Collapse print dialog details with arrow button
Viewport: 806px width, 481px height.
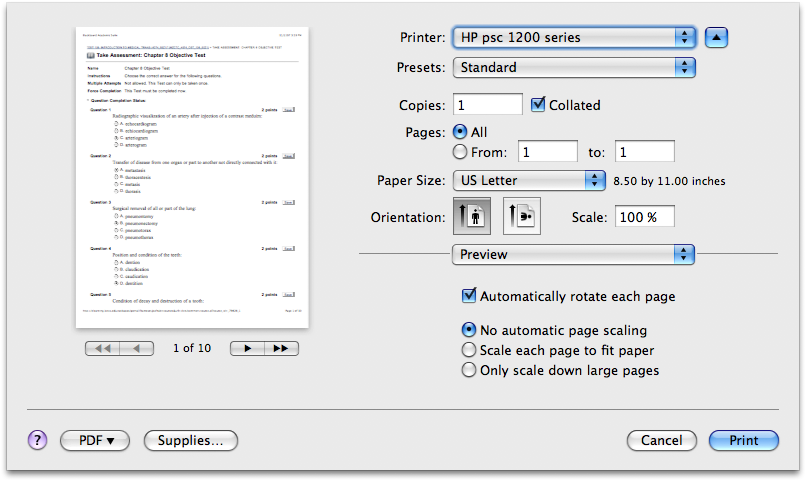[x=717, y=37]
